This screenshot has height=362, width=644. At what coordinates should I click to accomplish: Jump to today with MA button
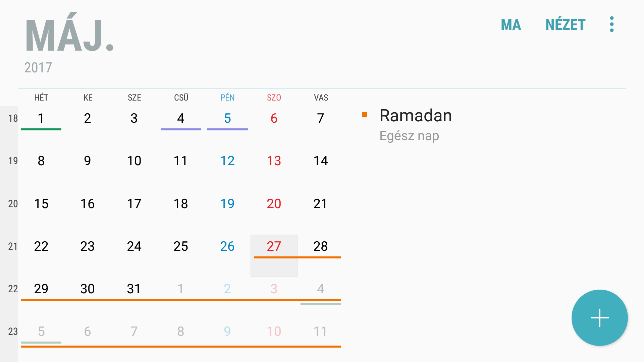511,25
